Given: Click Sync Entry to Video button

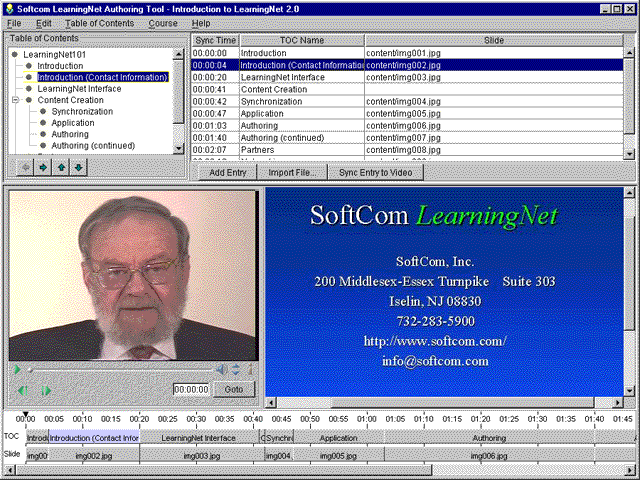Looking at the screenshot, I should [x=376, y=173].
